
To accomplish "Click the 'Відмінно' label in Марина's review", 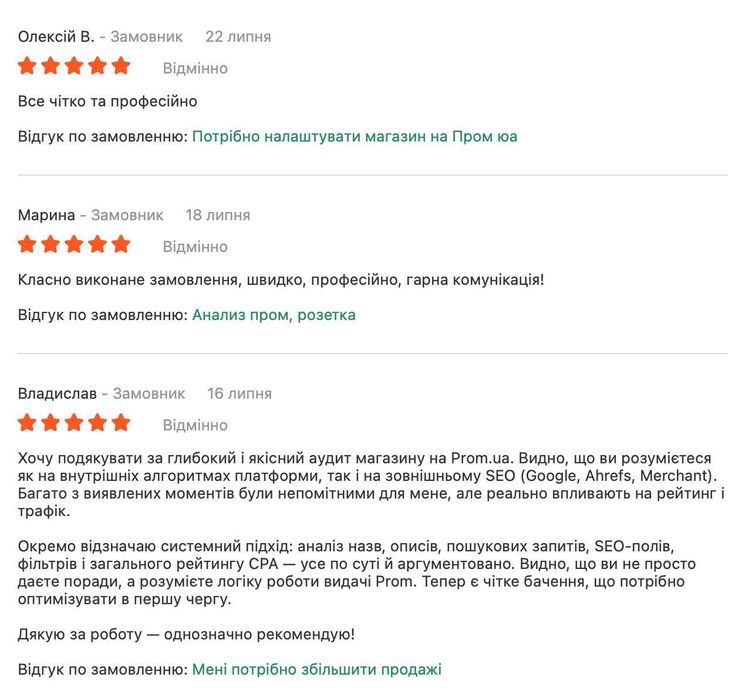I will click(x=195, y=246).
